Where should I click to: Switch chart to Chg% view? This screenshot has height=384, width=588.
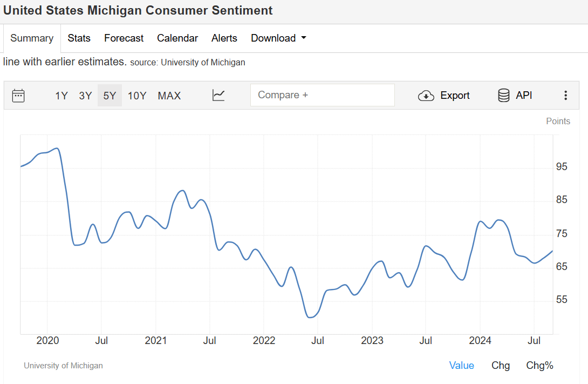[x=539, y=366]
